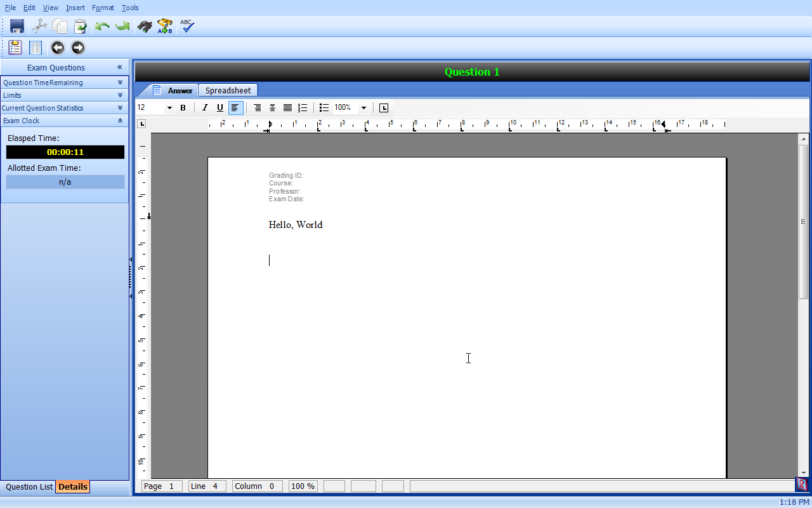Screen dimensions: 812x508
Task: Go to the previous question with left arrow
Action: 58,48
